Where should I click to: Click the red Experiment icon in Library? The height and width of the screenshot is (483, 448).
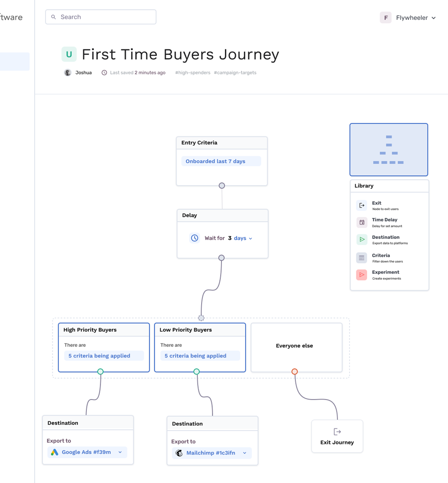[362, 275]
